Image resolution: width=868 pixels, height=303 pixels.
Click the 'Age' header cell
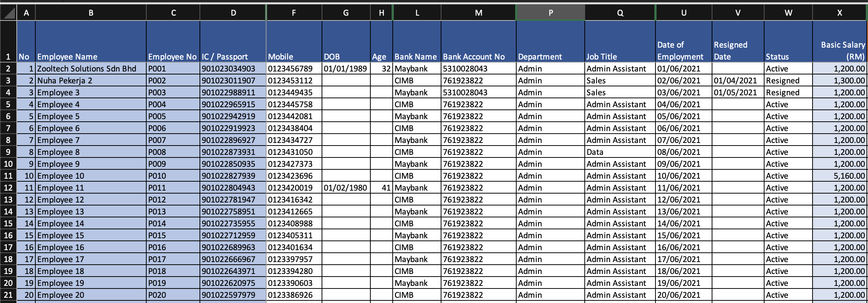click(382, 41)
